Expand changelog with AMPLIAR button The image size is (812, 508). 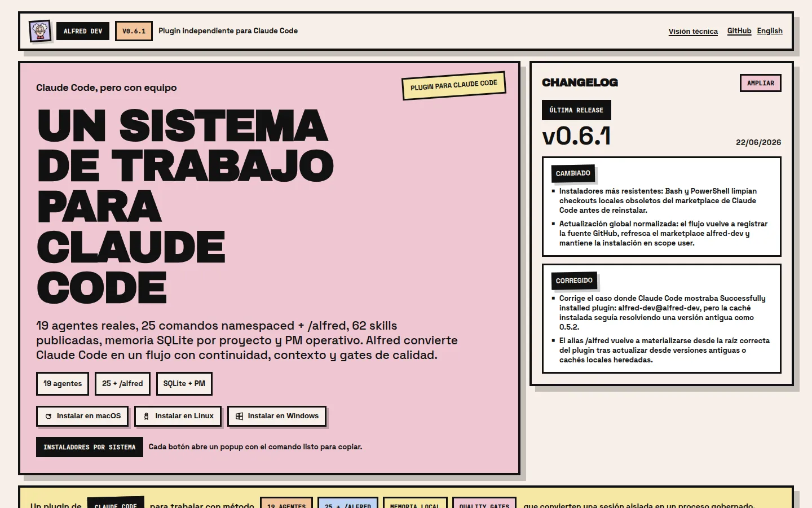[761, 83]
